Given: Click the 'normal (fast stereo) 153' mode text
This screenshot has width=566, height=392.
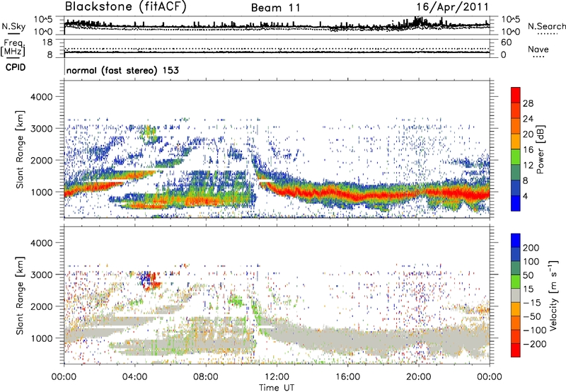Looking at the screenshot, I should (122, 70).
